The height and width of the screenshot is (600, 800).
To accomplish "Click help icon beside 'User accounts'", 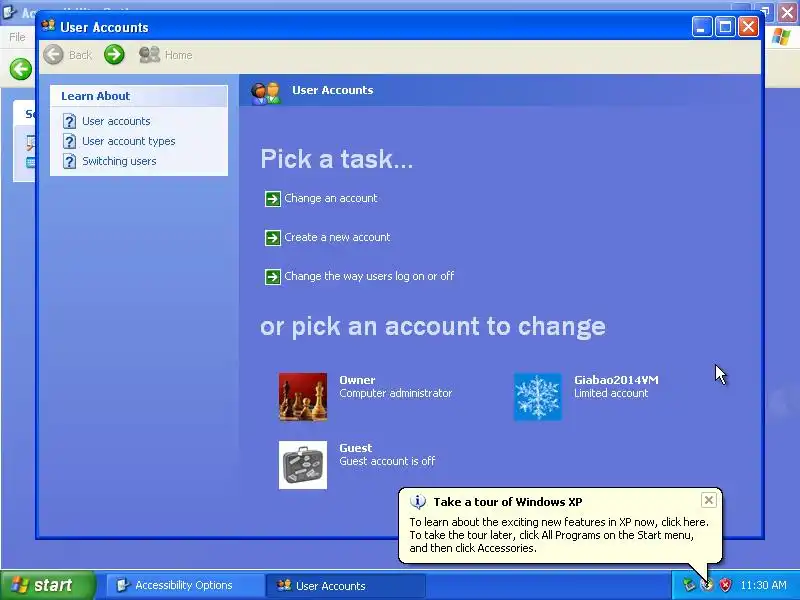I will (69, 121).
